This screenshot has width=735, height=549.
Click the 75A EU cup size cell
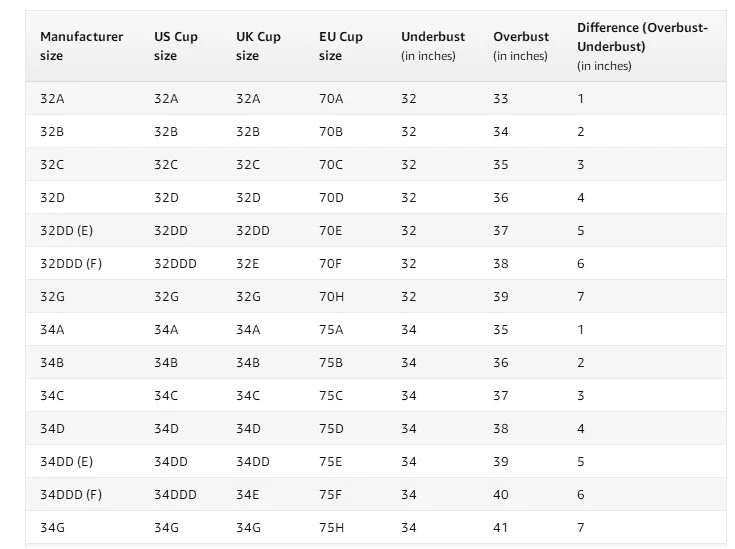pos(331,330)
